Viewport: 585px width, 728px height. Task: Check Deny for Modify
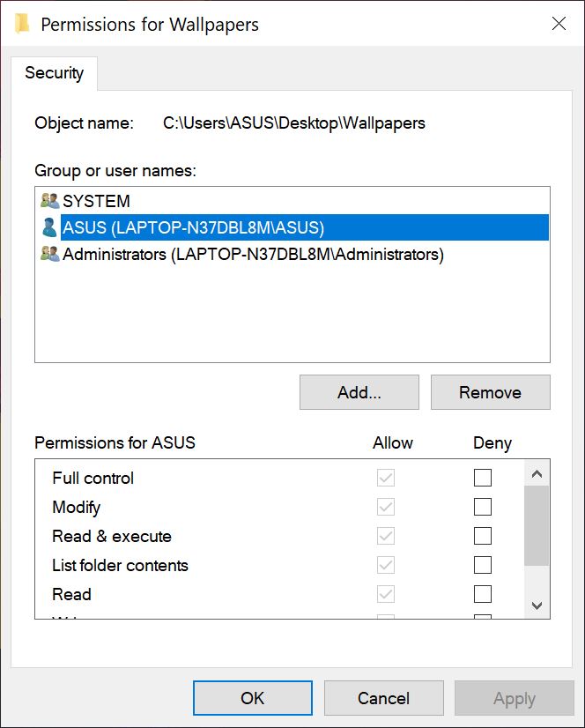point(483,507)
